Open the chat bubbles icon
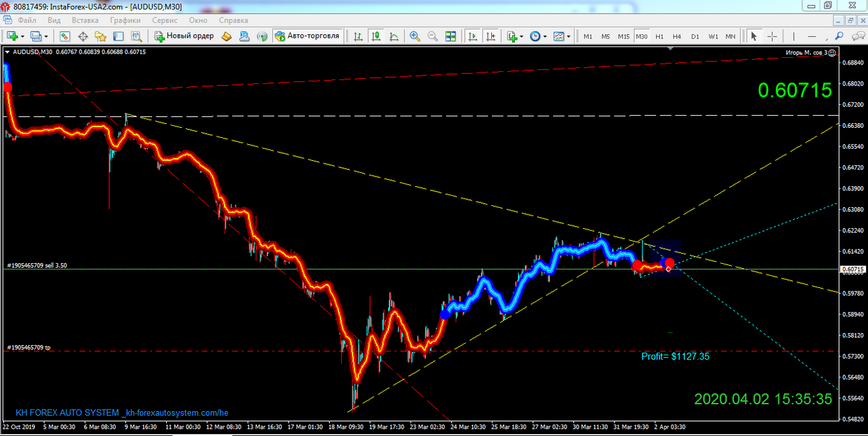868x436 pixels. 859,36
